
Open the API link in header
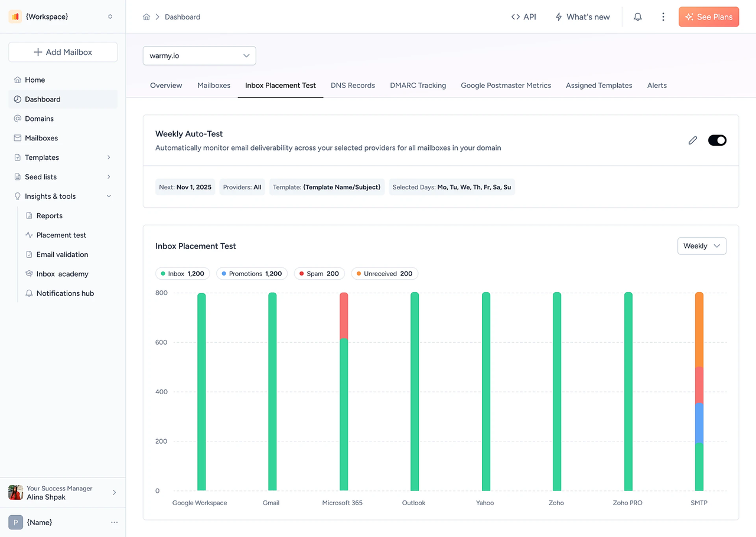[x=524, y=17]
